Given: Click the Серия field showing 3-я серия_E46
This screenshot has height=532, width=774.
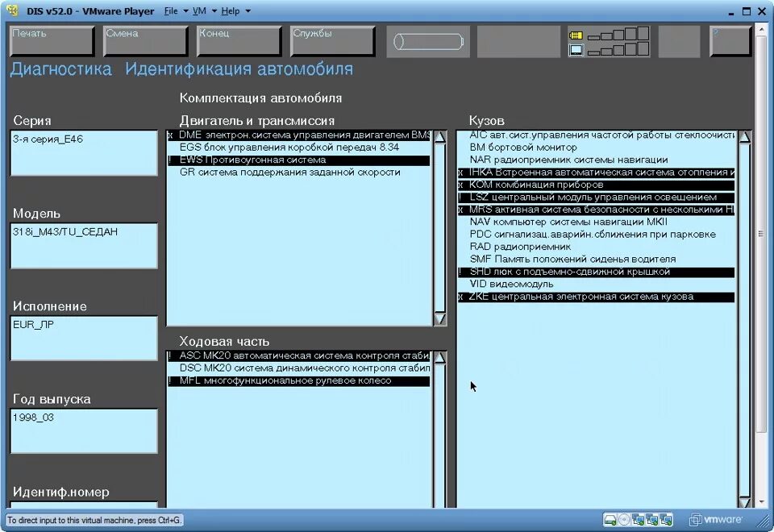Looking at the screenshot, I should 84,153.
